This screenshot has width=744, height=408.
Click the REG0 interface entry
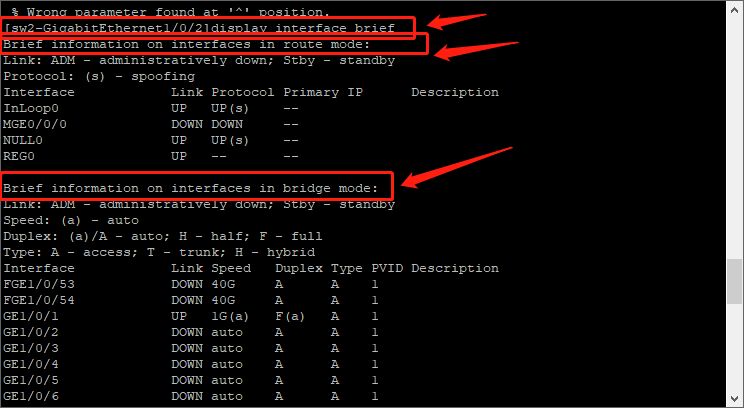pyautogui.click(x=19, y=156)
